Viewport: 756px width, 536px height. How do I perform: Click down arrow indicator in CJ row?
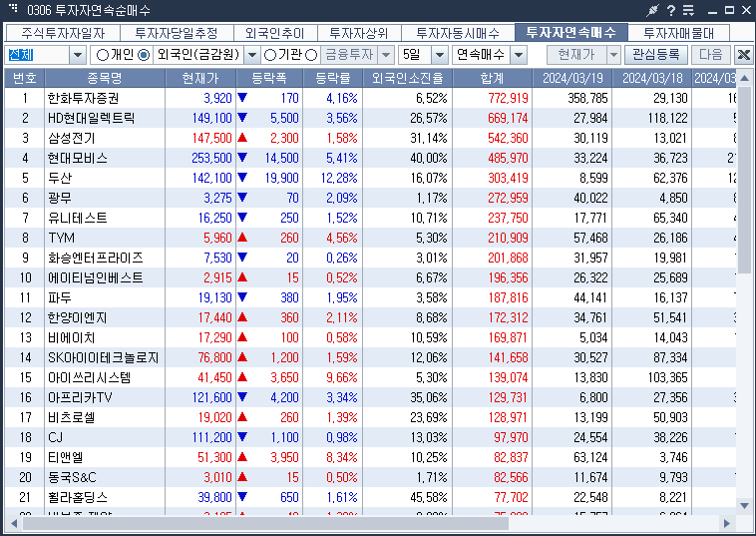click(242, 437)
